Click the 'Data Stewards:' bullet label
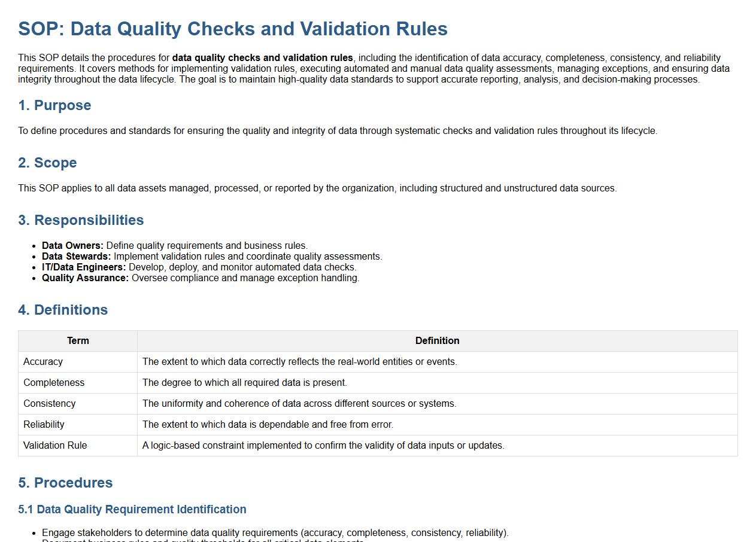Viewport: 756px width, 542px height. (76, 257)
